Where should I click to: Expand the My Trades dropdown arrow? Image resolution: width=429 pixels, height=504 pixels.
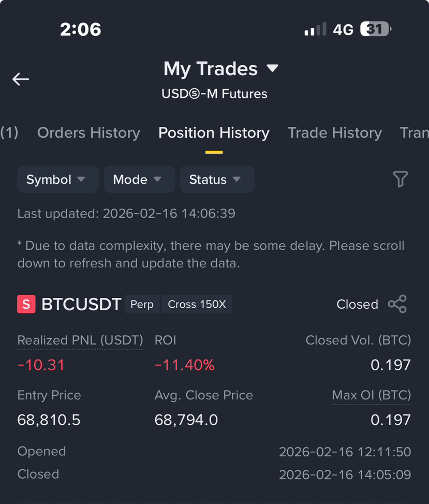272,68
